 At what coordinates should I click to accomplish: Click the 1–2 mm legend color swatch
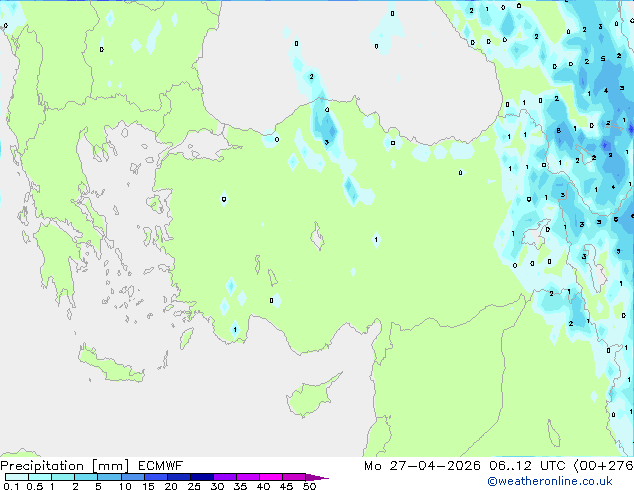pos(63,477)
